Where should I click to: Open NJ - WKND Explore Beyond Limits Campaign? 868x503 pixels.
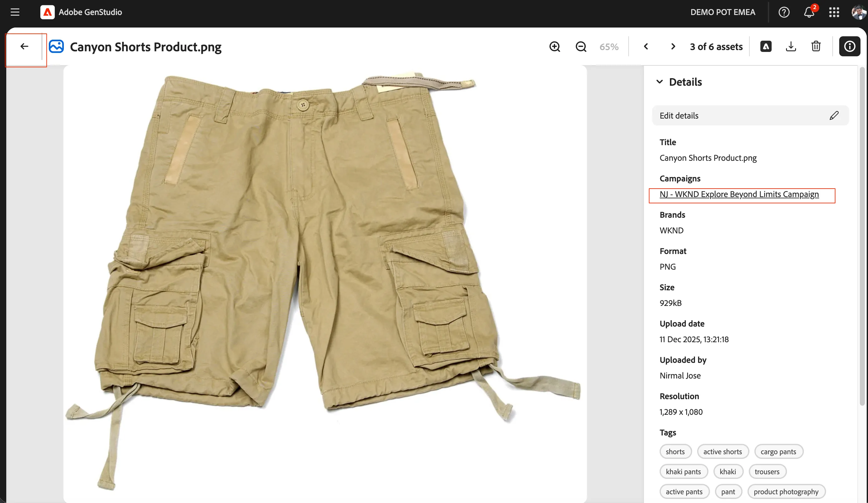point(739,195)
